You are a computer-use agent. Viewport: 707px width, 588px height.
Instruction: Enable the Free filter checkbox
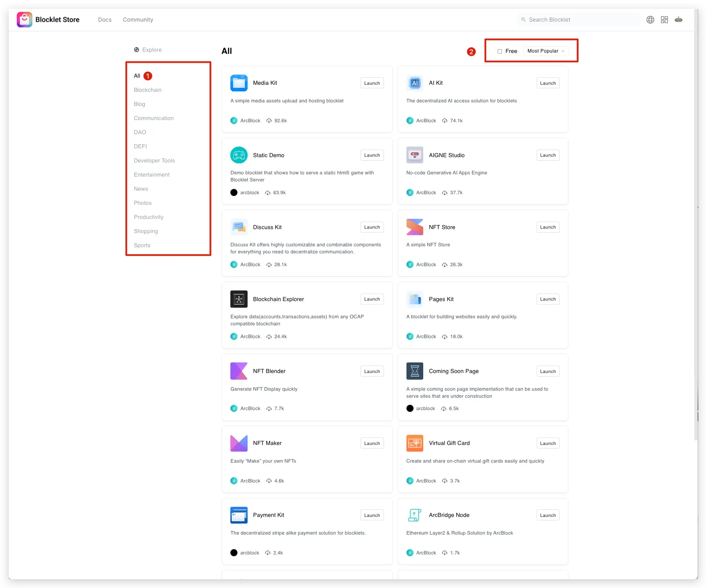coord(500,51)
